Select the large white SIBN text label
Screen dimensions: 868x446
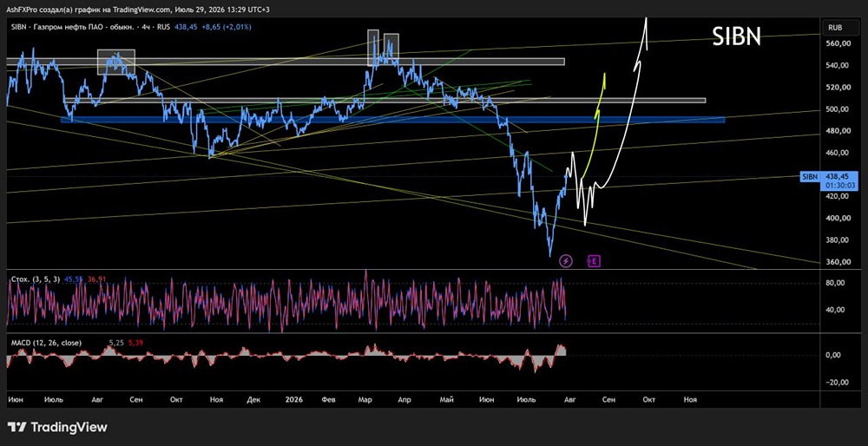[736, 36]
